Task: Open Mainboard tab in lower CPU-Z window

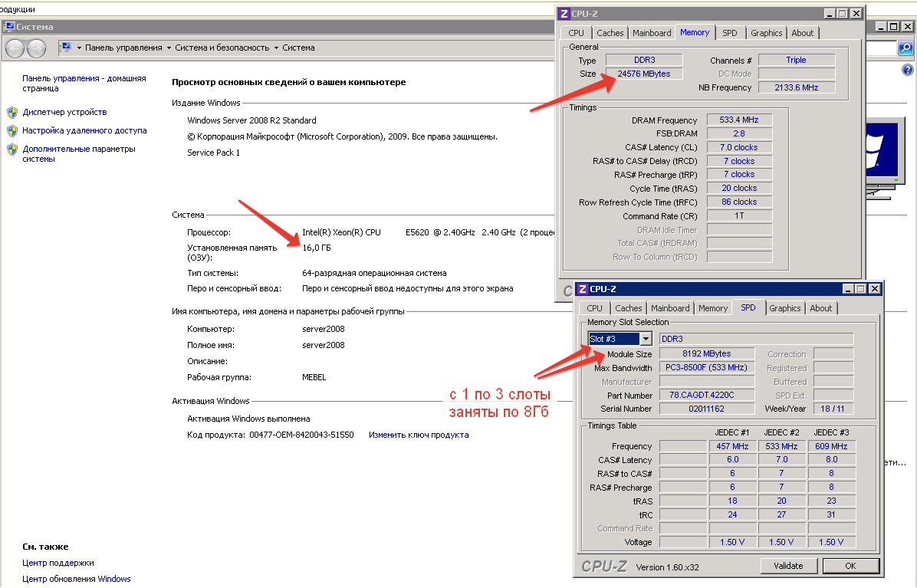Action: click(669, 309)
